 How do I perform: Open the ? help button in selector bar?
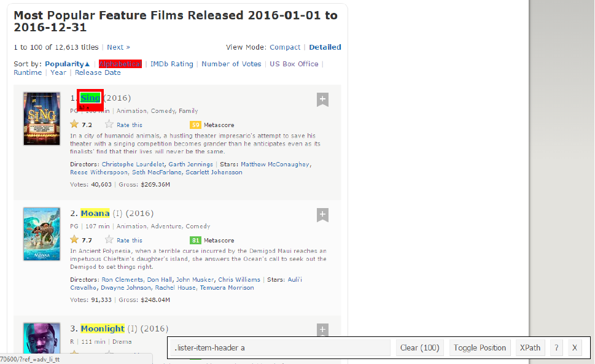(556, 348)
